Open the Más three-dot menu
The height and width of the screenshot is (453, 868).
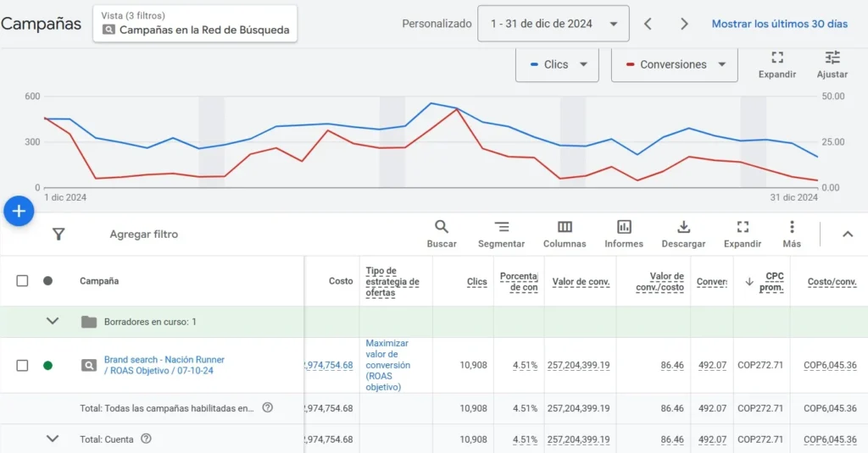792,227
